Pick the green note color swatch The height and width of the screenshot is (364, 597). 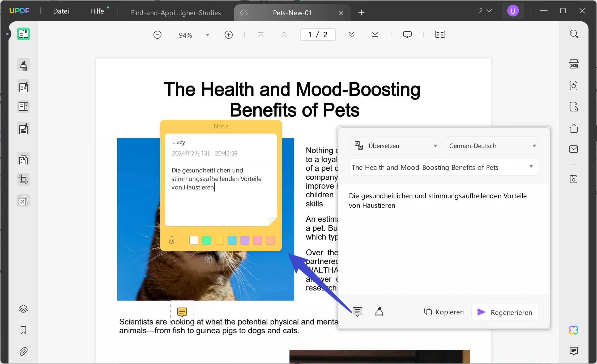pyautogui.click(x=206, y=240)
